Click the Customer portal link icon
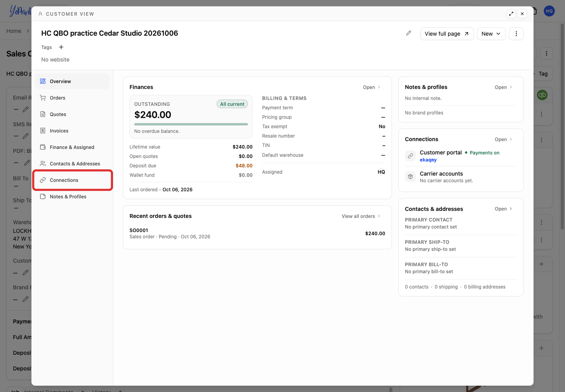Image resolution: width=565 pixels, height=392 pixels. point(410,156)
